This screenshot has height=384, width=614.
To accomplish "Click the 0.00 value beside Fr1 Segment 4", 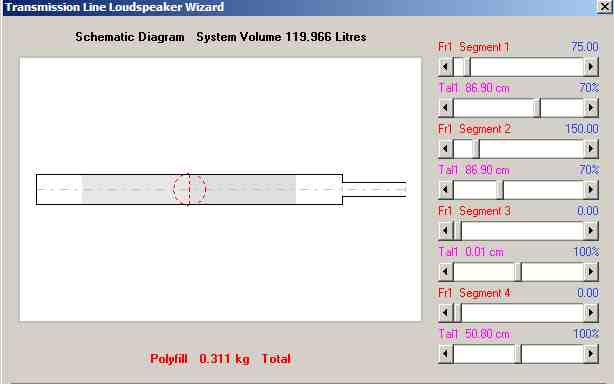I will pos(588,293).
